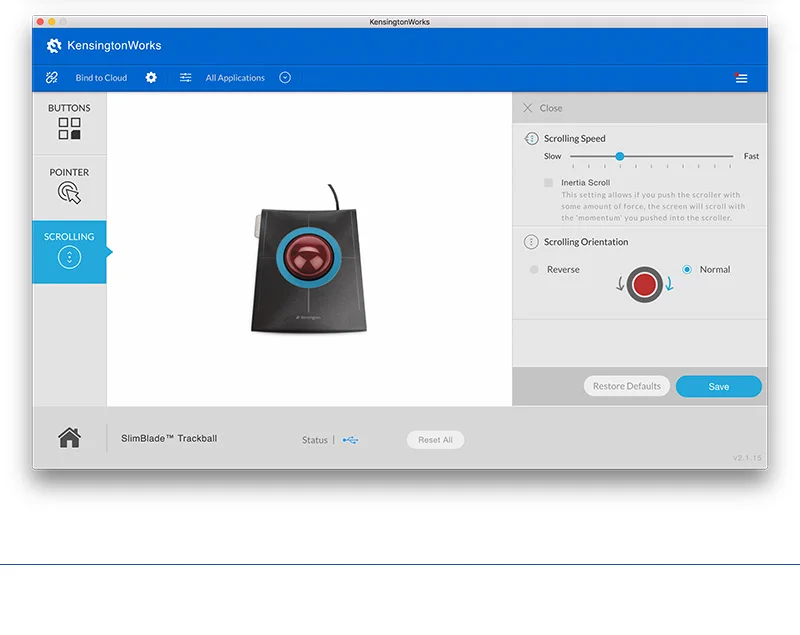The height and width of the screenshot is (635, 800).
Task: Enable the Inertia Scroll checkbox
Action: pyautogui.click(x=548, y=183)
